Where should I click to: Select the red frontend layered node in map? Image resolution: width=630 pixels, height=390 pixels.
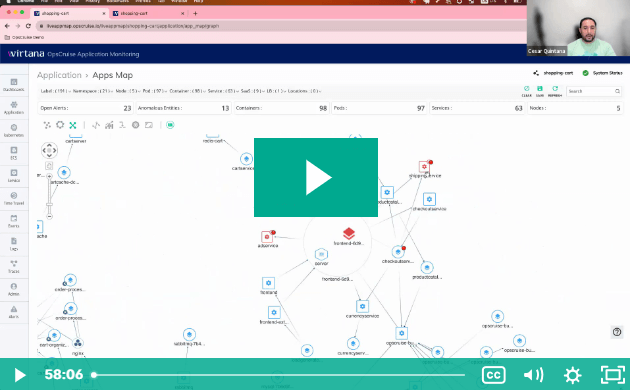click(349, 233)
